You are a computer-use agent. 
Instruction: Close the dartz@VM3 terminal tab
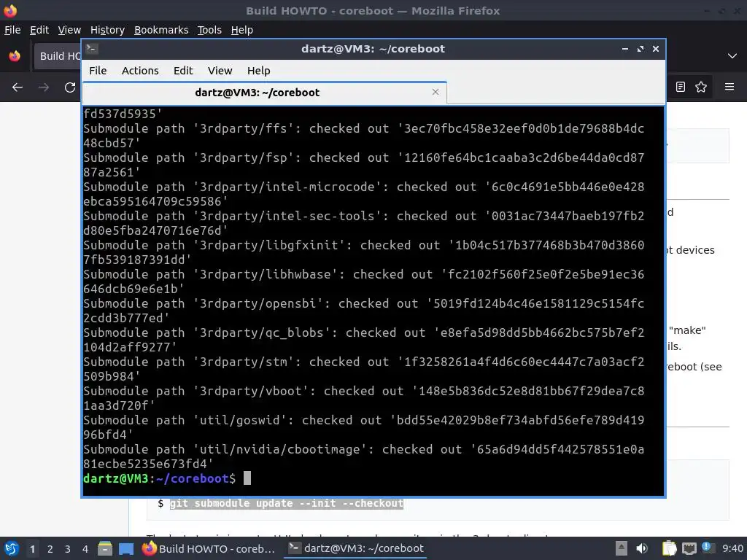click(x=436, y=92)
